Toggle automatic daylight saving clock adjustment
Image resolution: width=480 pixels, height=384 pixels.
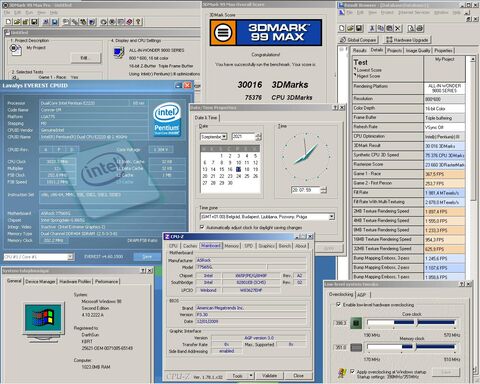click(x=202, y=227)
